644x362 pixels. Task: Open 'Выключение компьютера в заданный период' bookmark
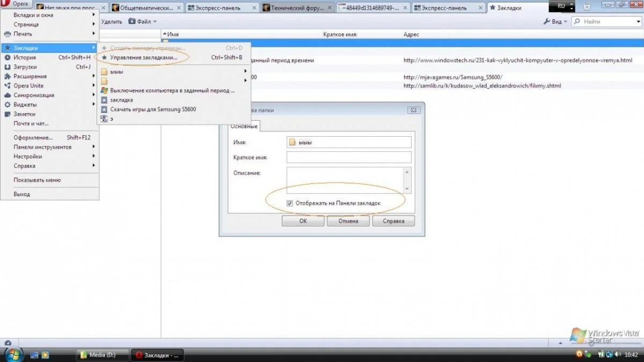click(173, 91)
